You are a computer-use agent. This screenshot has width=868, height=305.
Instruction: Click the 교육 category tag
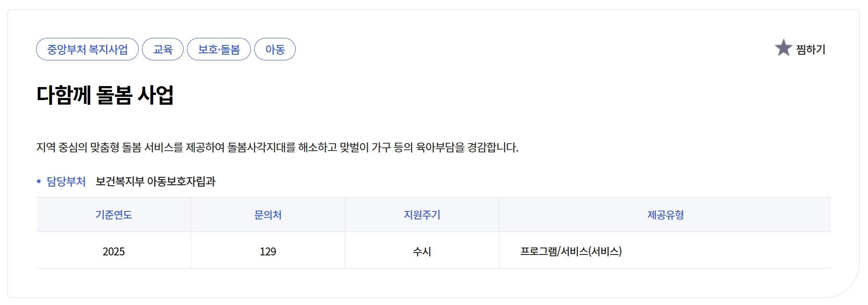(163, 49)
